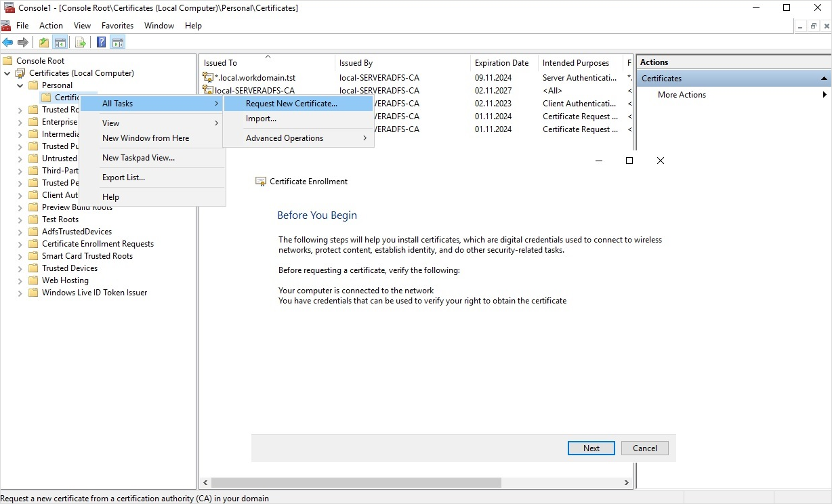Click the Up One Level folder icon
The height and width of the screenshot is (504, 832).
pyautogui.click(x=44, y=42)
